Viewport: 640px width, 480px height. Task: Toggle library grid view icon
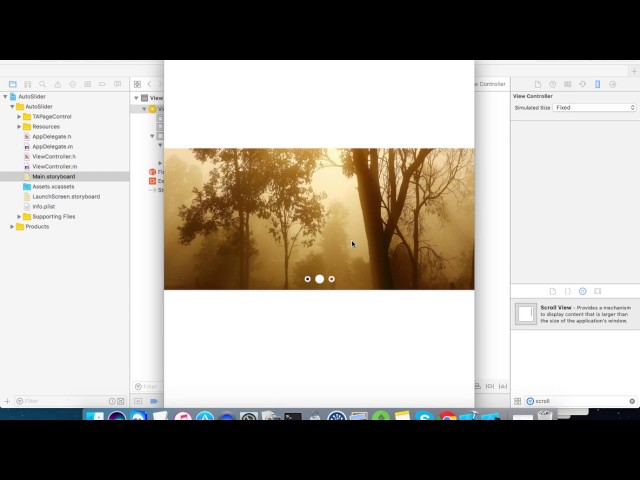pos(518,401)
